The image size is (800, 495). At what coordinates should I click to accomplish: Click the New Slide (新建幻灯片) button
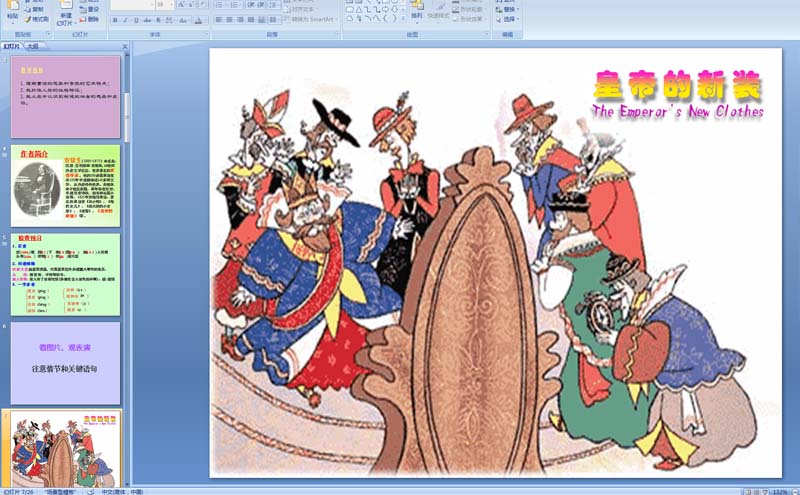[x=65, y=14]
